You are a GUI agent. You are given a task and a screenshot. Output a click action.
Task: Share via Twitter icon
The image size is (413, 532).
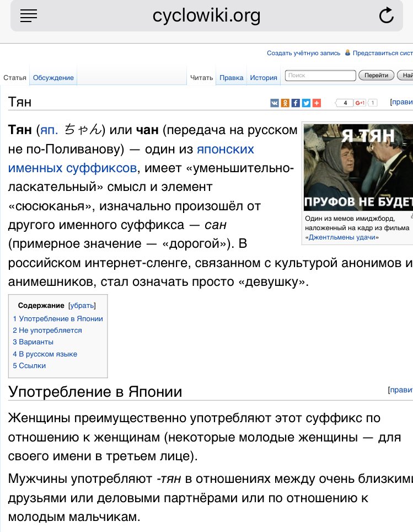306,103
